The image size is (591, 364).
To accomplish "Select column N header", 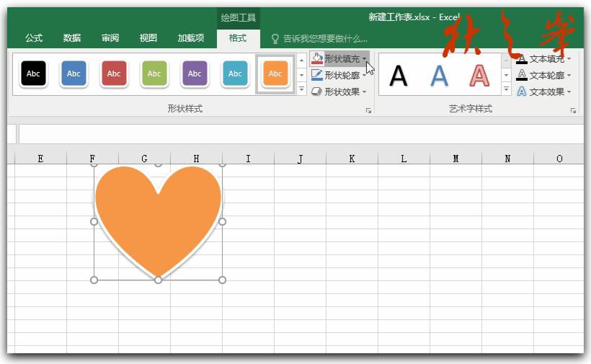I will tap(507, 159).
